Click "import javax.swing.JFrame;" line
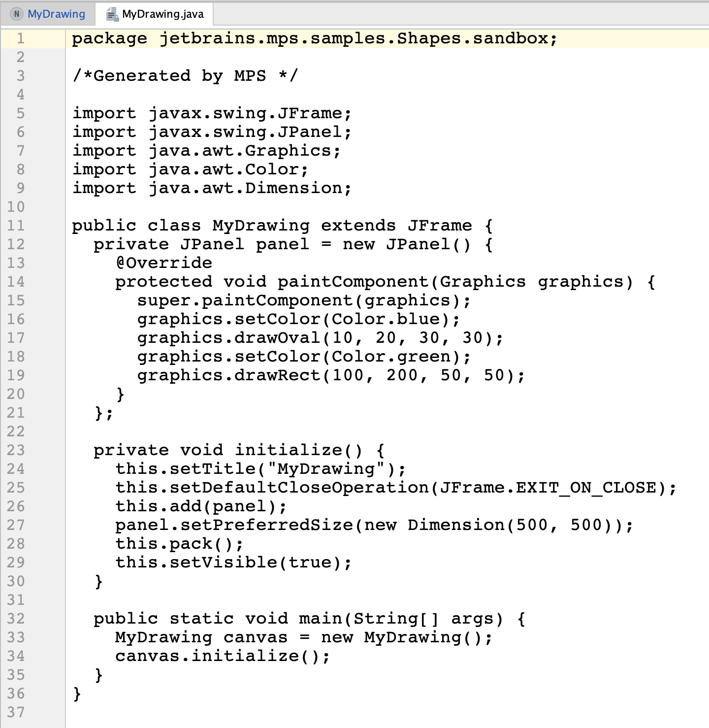This screenshot has height=728, width=709. click(x=212, y=113)
